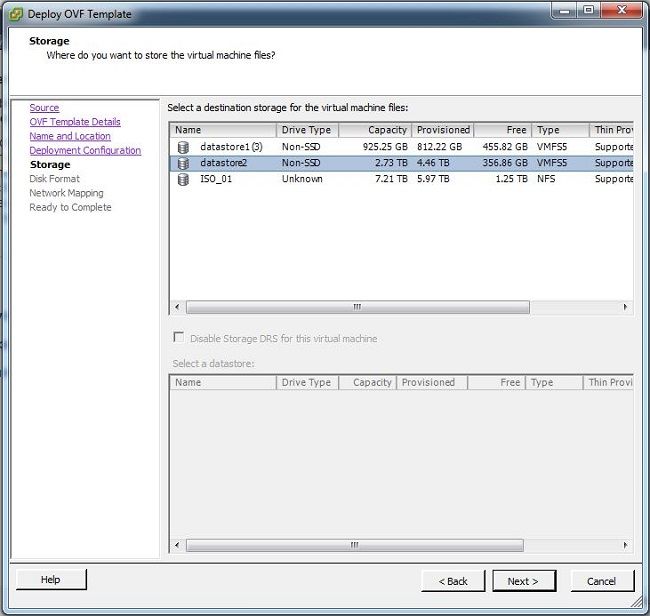The height and width of the screenshot is (616, 650).
Task: Select the datastore1 (3) row
Action: coord(401,147)
